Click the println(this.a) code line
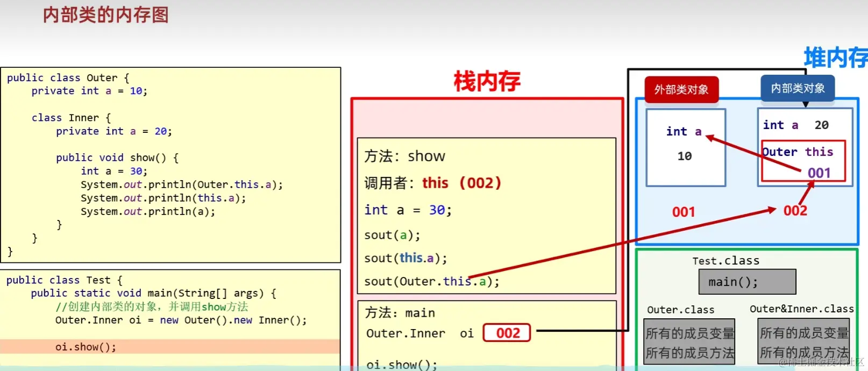 (x=163, y=198)
